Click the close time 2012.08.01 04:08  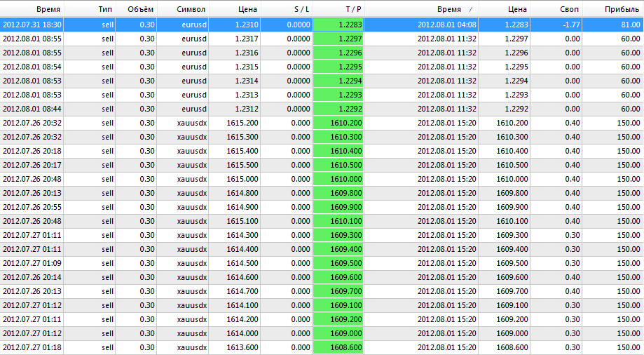click(x=447, y=25)
